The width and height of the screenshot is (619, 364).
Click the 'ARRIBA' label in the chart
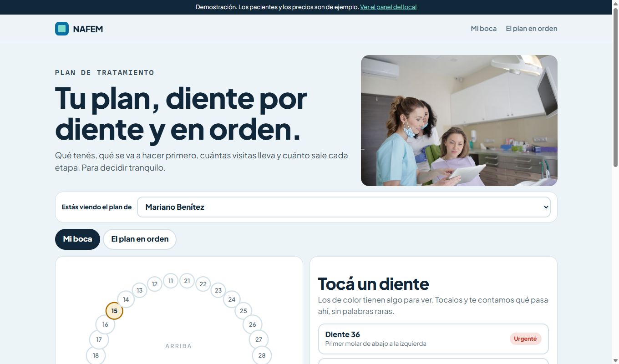178,346
